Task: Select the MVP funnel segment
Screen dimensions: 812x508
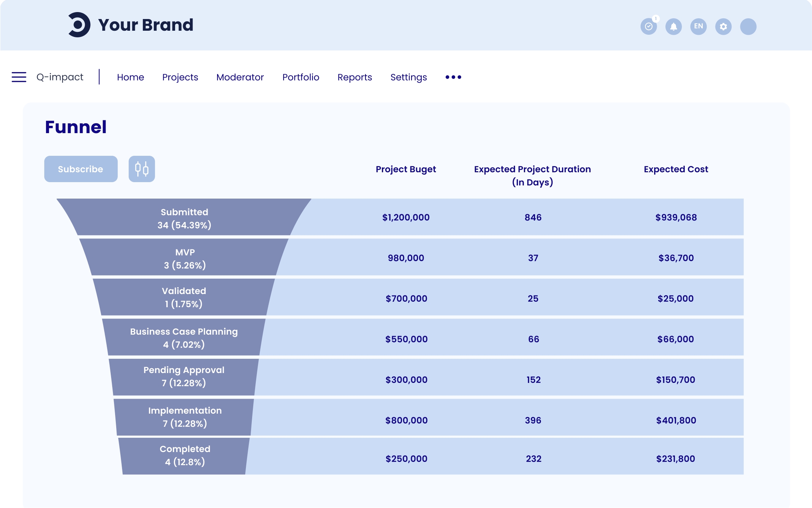Action: click(185, 258)
